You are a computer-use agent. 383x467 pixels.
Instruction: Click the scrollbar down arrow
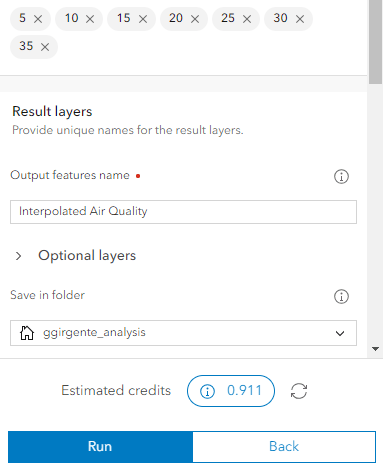pyautogui.click(x=376, y=349)
